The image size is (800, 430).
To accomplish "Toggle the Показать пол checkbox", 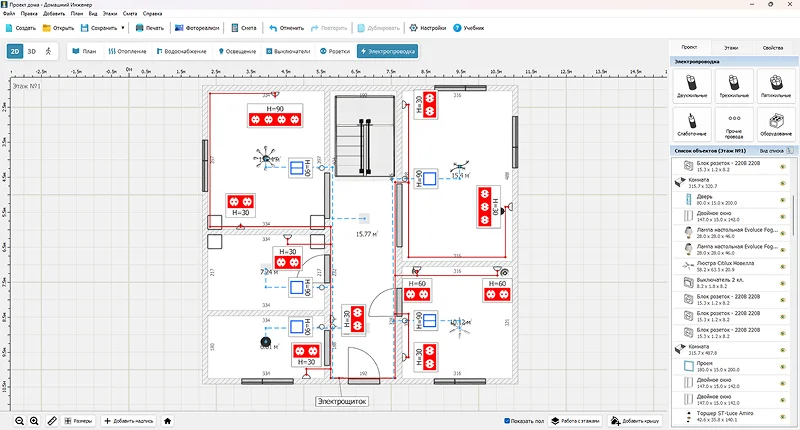I will coord(508,421).
